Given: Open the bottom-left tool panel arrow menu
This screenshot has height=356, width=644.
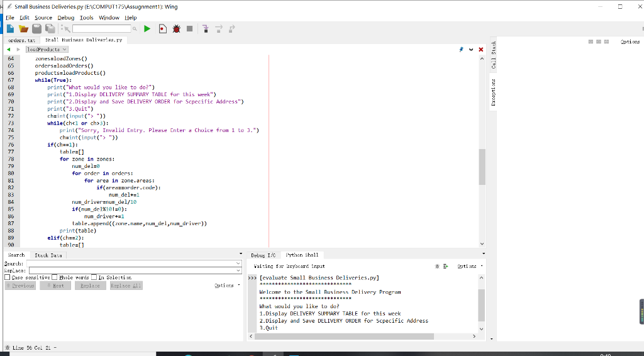Looking at the screenshot, I should point(241,253).
